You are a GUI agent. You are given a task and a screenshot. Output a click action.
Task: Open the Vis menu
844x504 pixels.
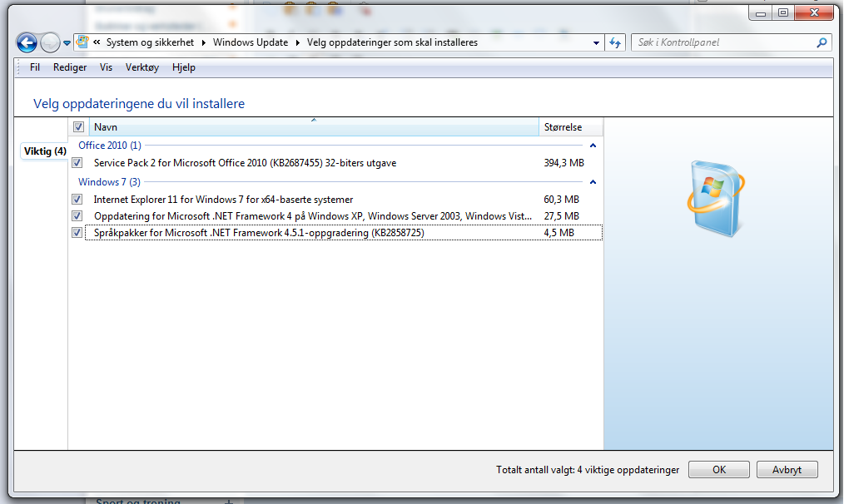point(106,67)
